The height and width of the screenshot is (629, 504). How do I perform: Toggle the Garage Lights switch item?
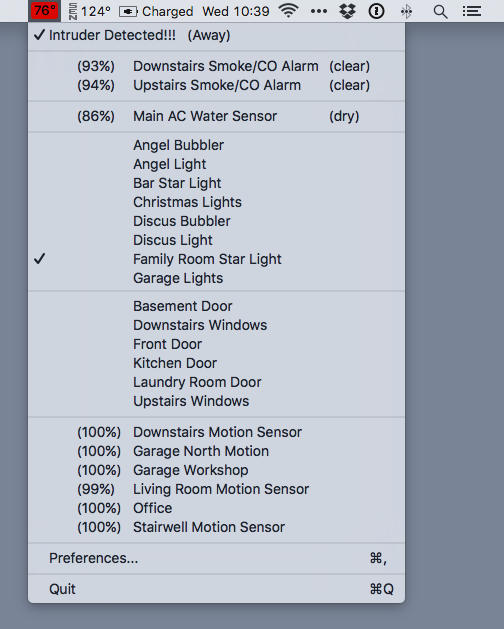click(216, 278)
